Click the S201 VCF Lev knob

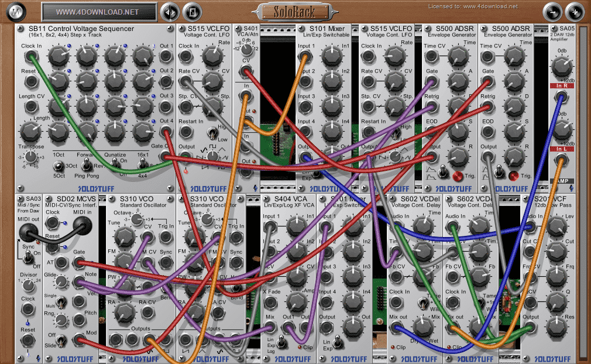[x=557, y=226]
